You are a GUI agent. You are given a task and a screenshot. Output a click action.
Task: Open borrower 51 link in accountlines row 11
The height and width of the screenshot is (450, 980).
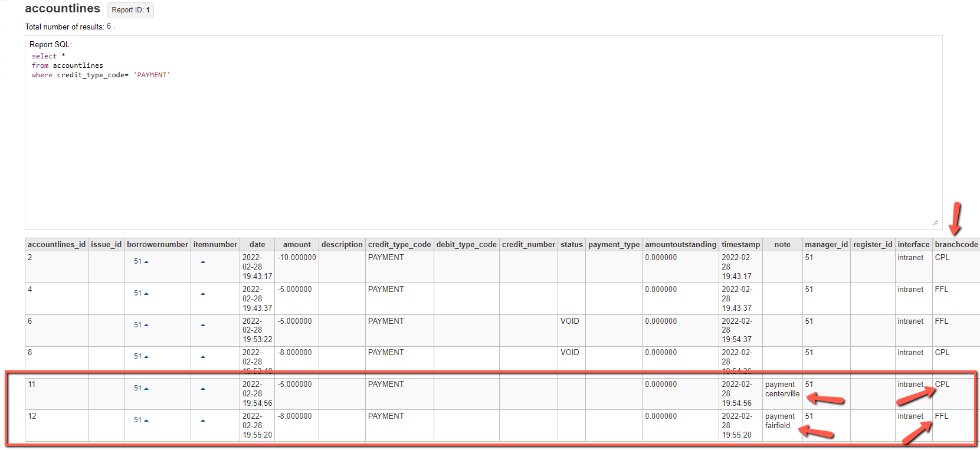tap(137, 388)
